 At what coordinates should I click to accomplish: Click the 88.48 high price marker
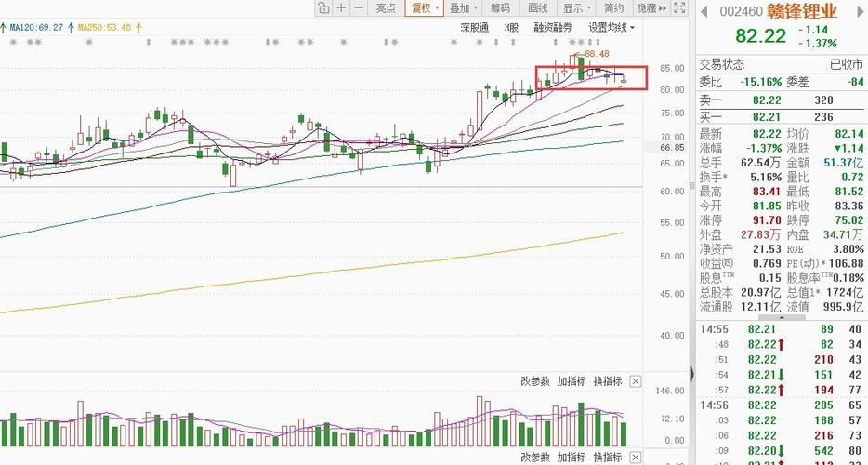[x=597, y=54]
